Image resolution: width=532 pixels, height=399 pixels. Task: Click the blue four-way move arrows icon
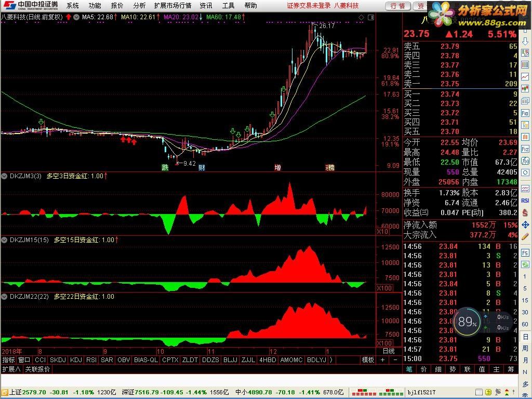pyautogui.click(x=525, y=224)
